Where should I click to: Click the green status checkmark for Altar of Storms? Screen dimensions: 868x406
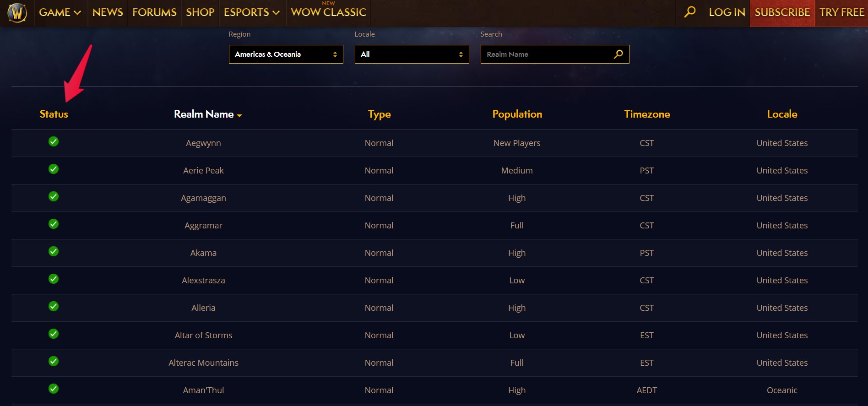tap(54, 334)
